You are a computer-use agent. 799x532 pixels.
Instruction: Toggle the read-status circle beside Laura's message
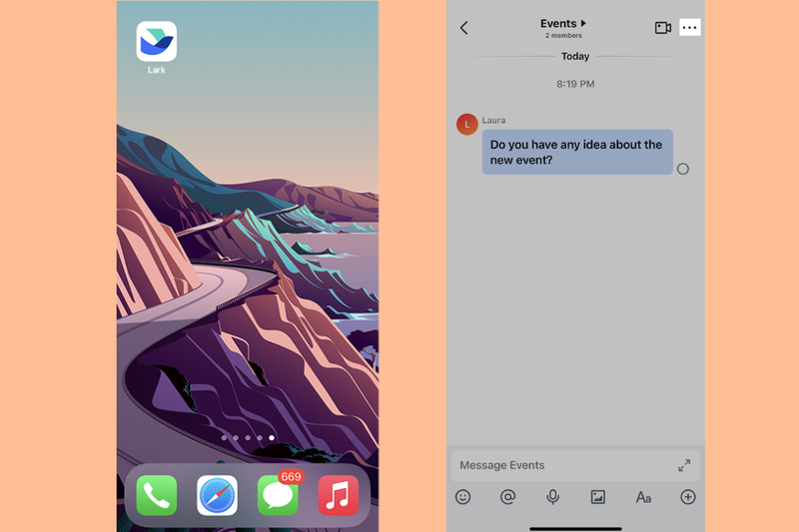683,169
